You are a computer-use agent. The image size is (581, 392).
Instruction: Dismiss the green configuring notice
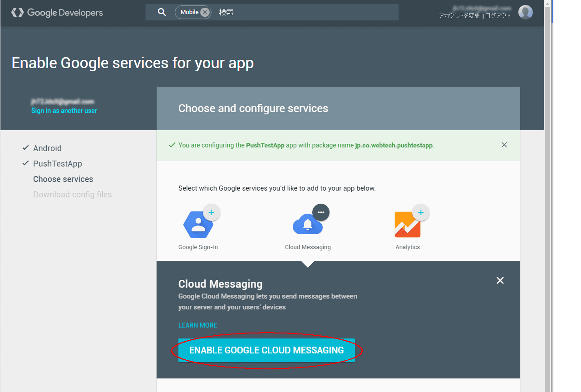504,145
